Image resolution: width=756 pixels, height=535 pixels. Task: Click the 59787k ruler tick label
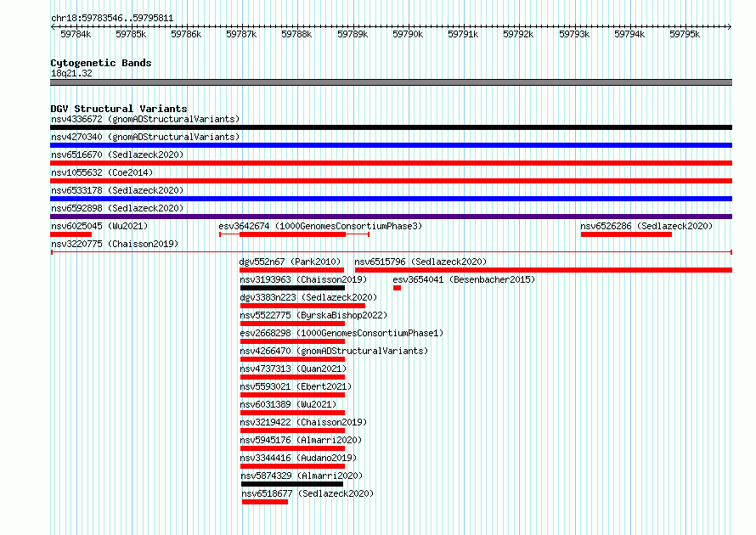pyautogui.click(x=241, y=34)
